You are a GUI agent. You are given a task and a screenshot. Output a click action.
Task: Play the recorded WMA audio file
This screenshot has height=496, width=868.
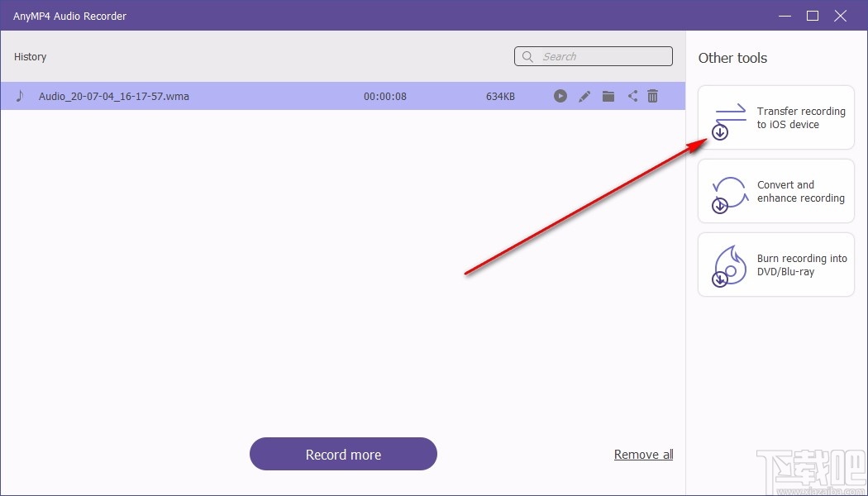(560, 96)
